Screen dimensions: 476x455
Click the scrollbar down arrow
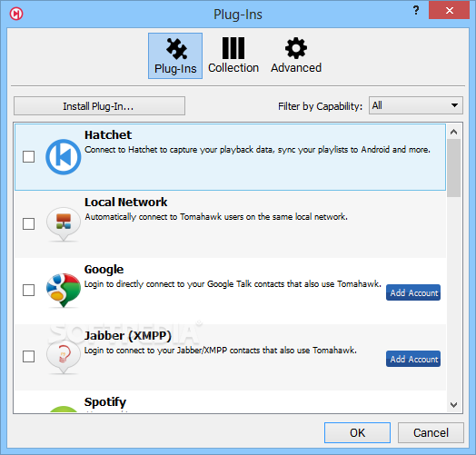point(454,405)
